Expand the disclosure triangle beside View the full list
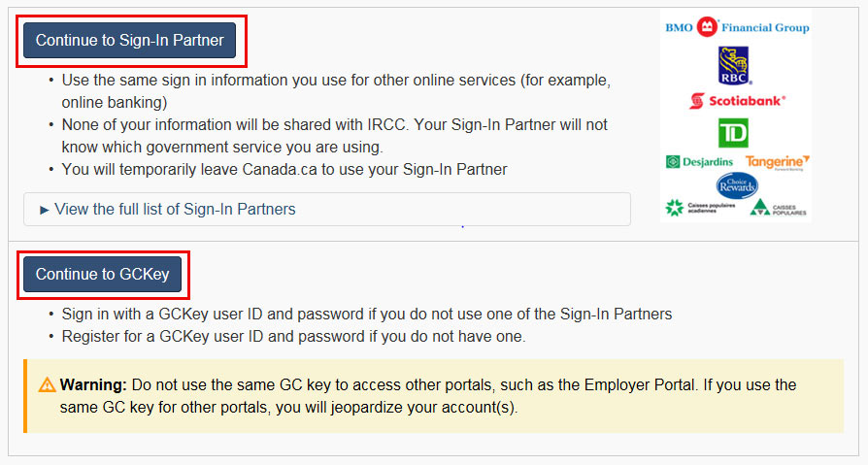Viewport: 868px width, 465px height. [45, 210]
